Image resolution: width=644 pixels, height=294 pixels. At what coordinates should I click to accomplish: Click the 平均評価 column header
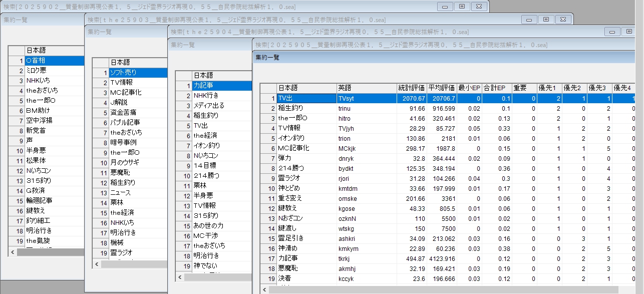click(x=442, y=88)
